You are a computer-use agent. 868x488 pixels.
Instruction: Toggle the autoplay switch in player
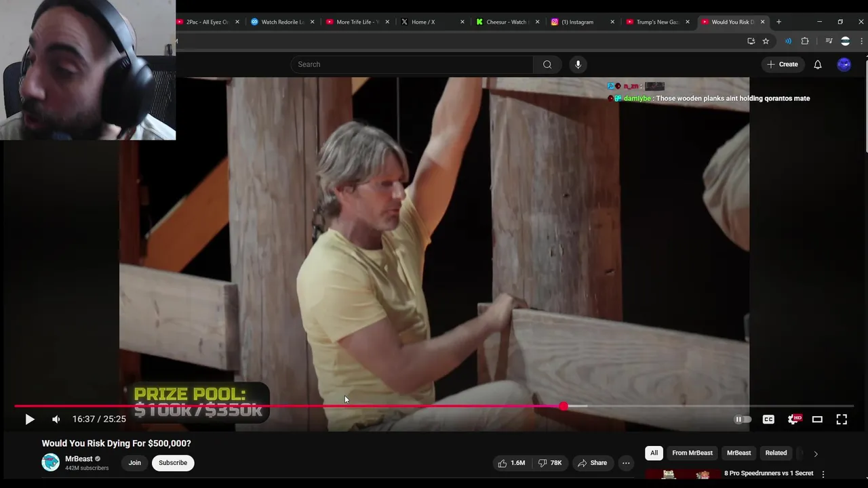coord(743,420)
